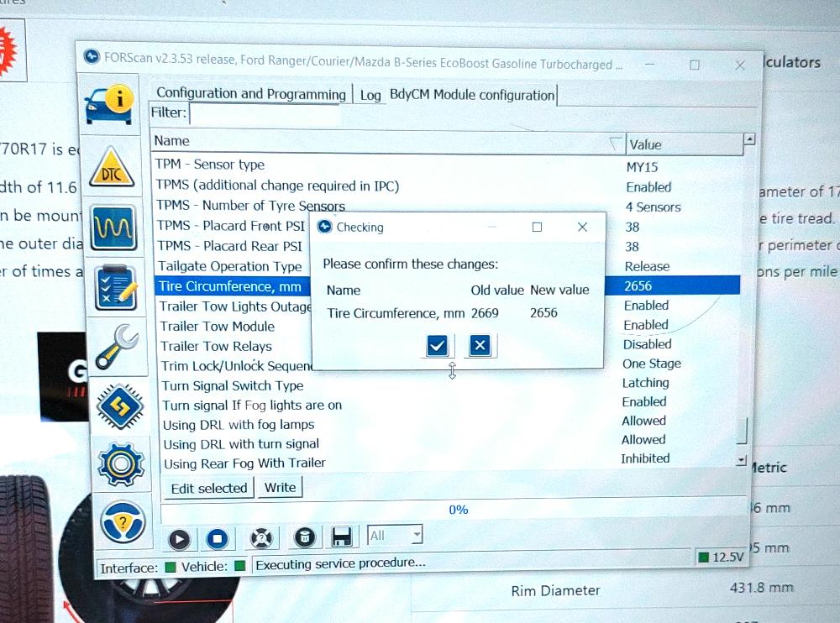Click into the Filter text field

click(265, 113)
